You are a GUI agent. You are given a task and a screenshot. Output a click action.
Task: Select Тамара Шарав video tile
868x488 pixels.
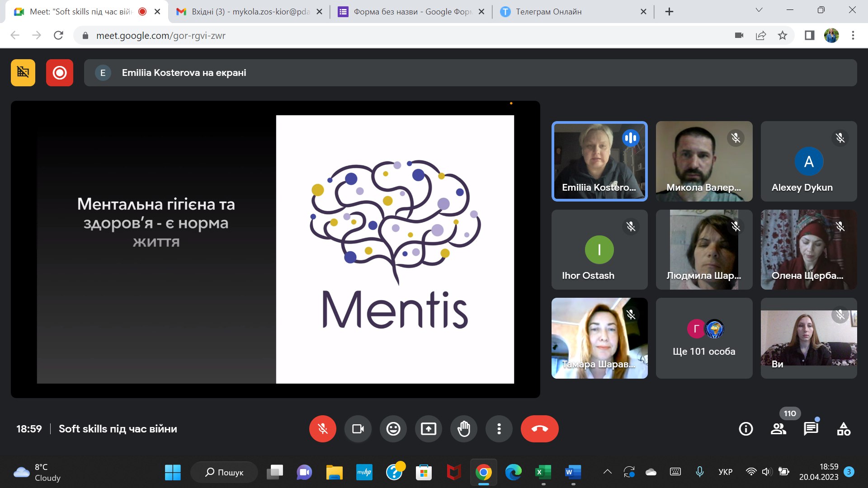[599, 338]
